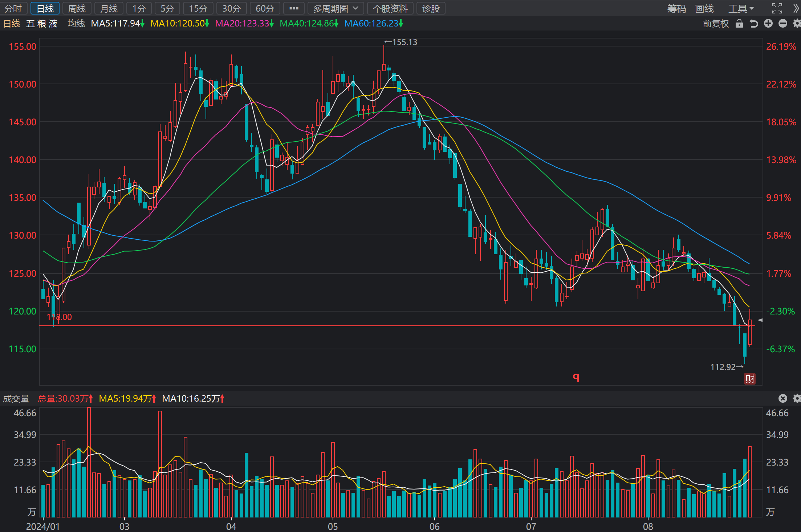Viewport: 801px width, 532px height.
Task: Expand the 工具 tools dropdown
Action: pos(741,8)
